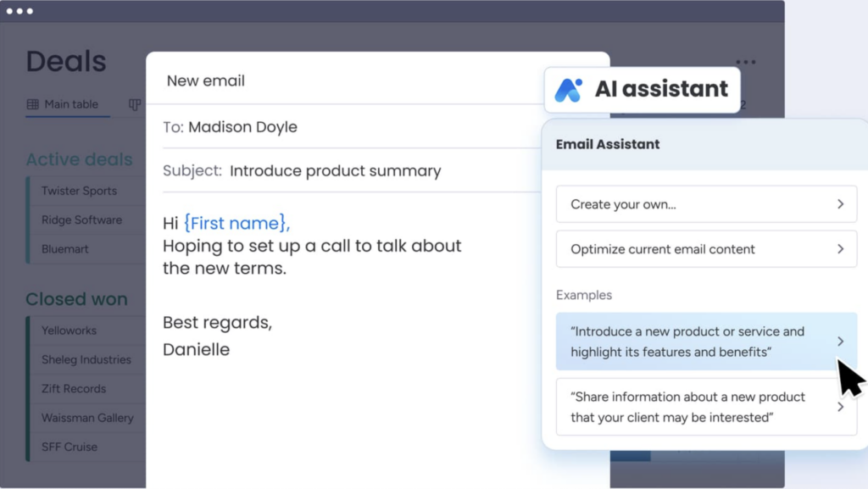
Task: Expand the second example about sharing product information
Action: [x=706, y=407]
